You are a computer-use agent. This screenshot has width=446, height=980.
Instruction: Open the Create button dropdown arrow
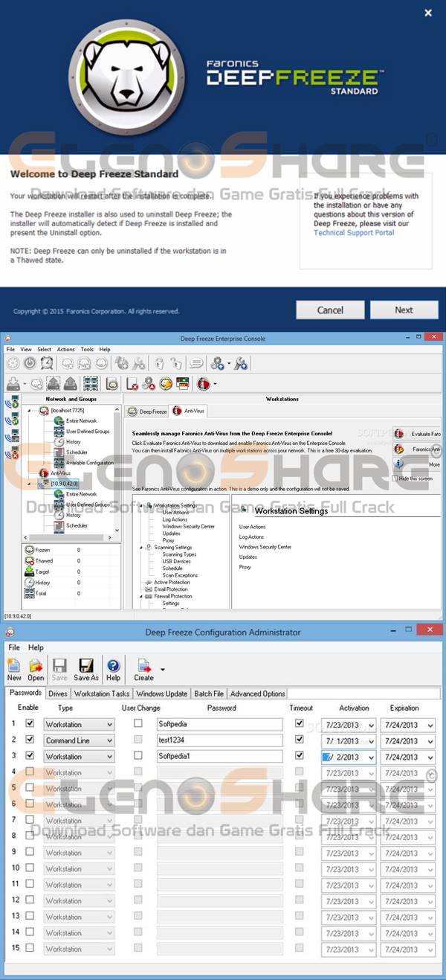(x=163, y=668)
